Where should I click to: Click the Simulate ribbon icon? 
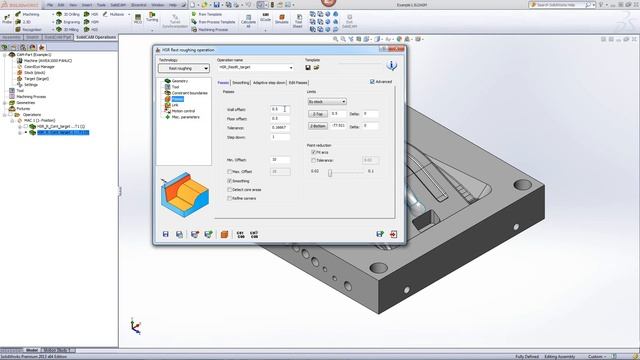[282, 19]
